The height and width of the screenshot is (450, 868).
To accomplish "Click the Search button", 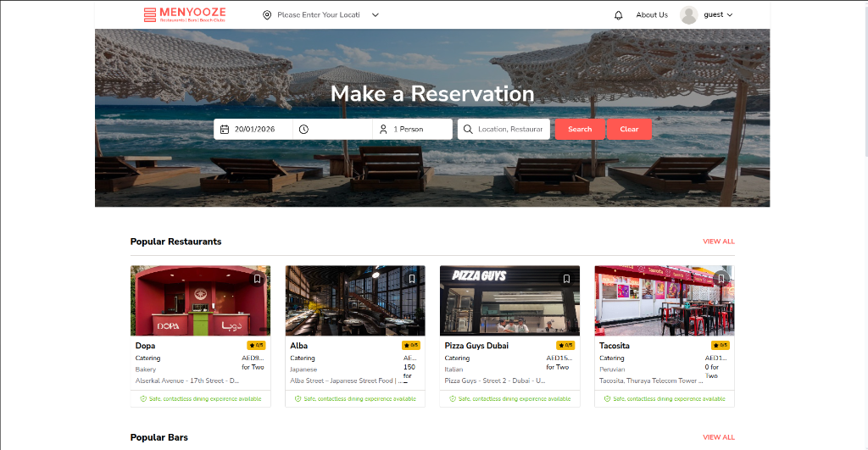I will 580,129.
